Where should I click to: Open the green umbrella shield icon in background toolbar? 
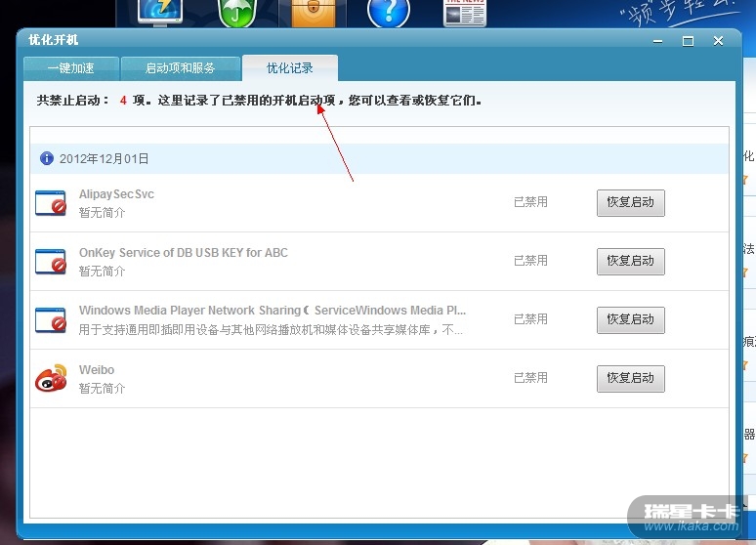click(236, 13)
